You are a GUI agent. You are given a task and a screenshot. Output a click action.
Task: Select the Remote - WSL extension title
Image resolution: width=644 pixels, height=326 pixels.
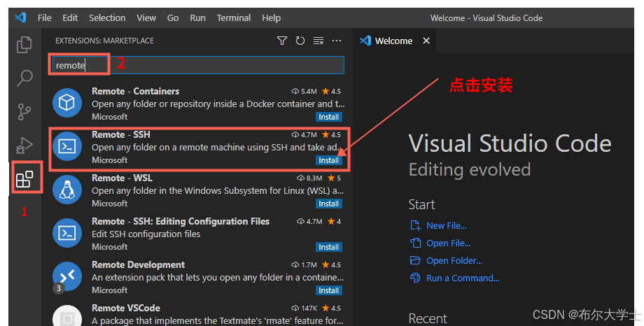pyautogui.click(x=122, y=178)
